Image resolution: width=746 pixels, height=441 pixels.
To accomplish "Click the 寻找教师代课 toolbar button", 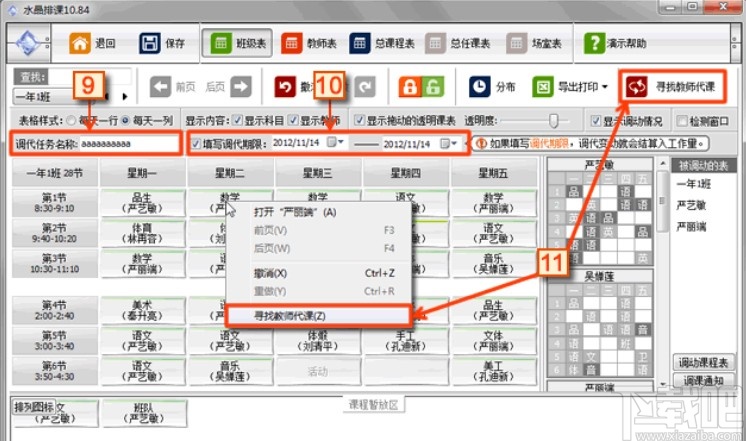I will [672, 87].
